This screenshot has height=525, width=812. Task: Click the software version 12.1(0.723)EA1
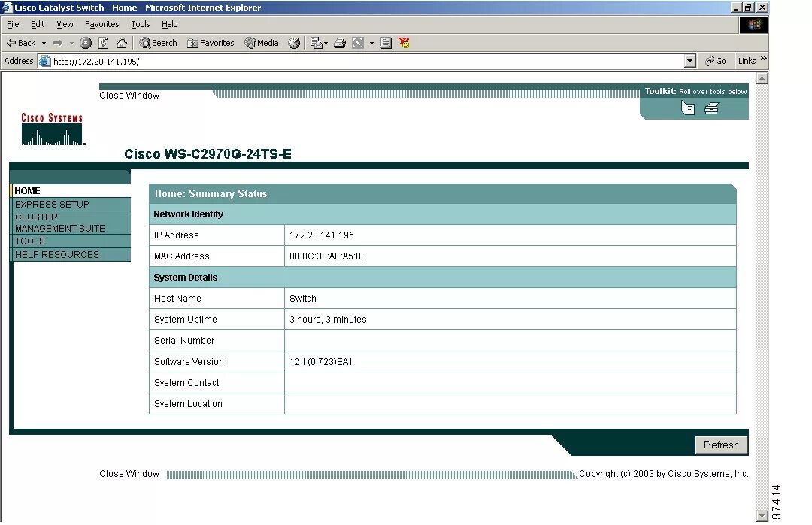(x=320, y=362)
